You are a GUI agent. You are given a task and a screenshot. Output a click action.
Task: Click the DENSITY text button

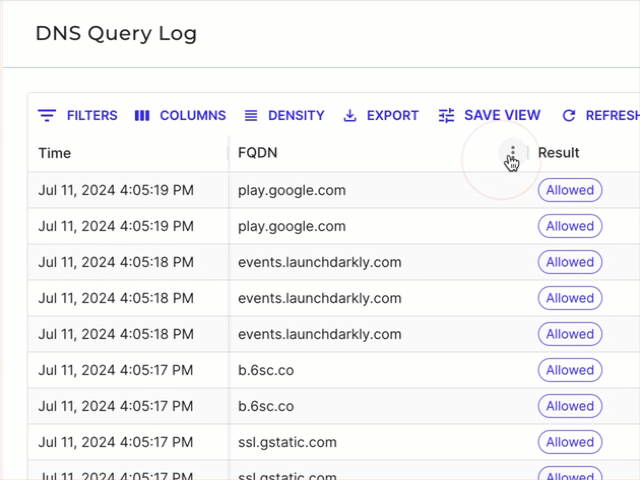coord(296,116)
